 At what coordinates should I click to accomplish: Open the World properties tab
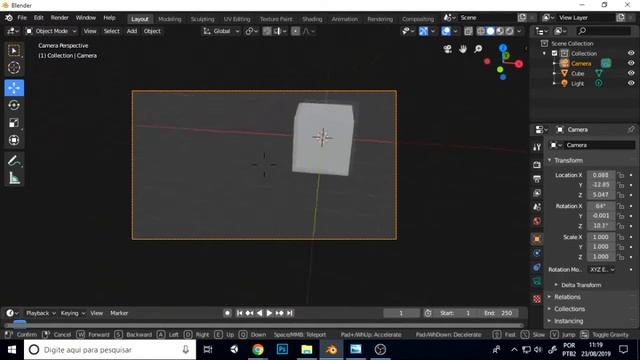tap(537, 221)
